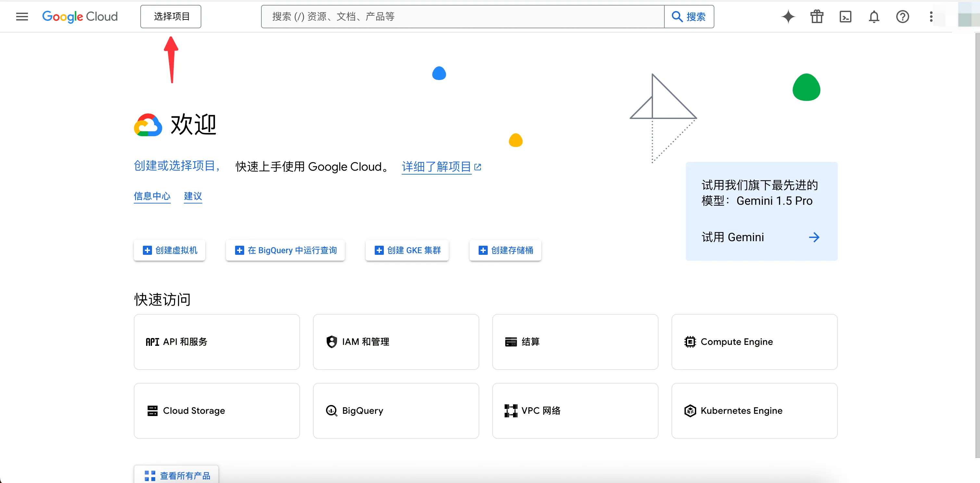Open the Cloud Storage card
This screenshot has height=483, width=980.
pos(217,411)
